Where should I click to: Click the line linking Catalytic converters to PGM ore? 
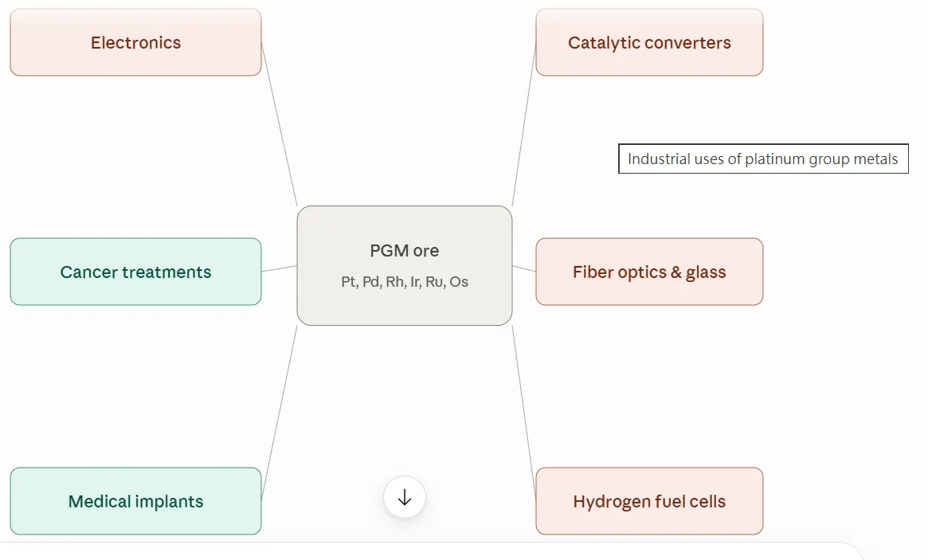pyautogui.click(x=524, y=124)
